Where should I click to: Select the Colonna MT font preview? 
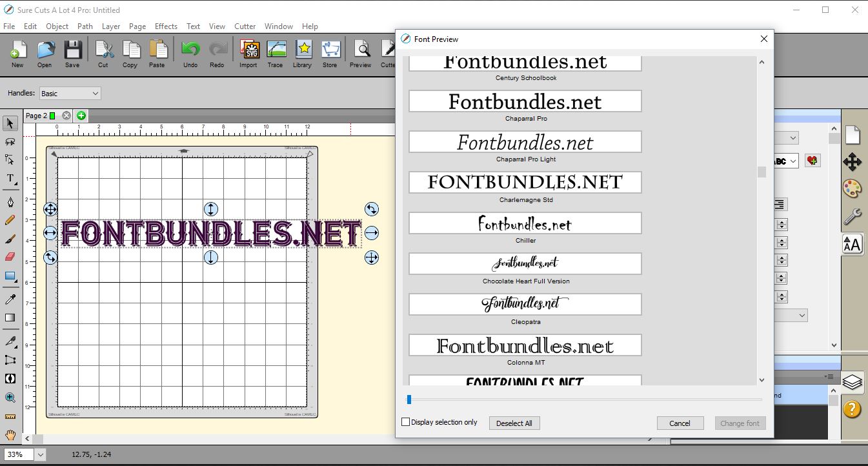525,345
